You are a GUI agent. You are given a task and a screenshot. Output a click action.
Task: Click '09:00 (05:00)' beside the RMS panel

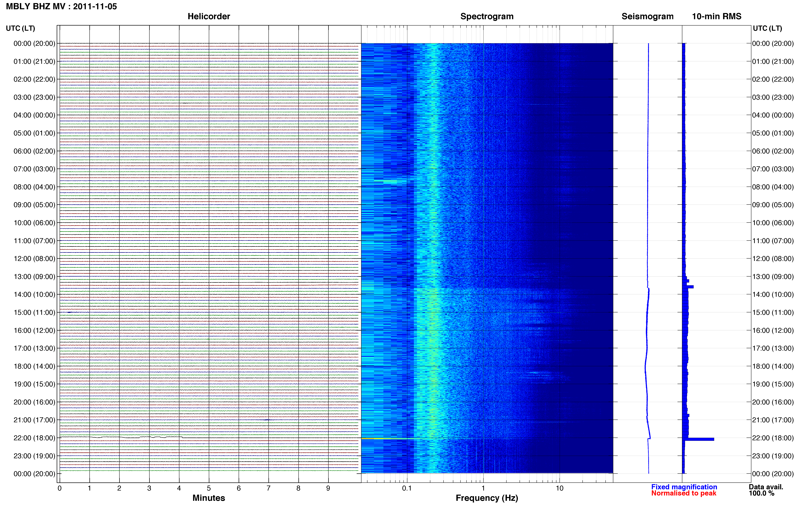pyautogui.click(x=773, y=205)
